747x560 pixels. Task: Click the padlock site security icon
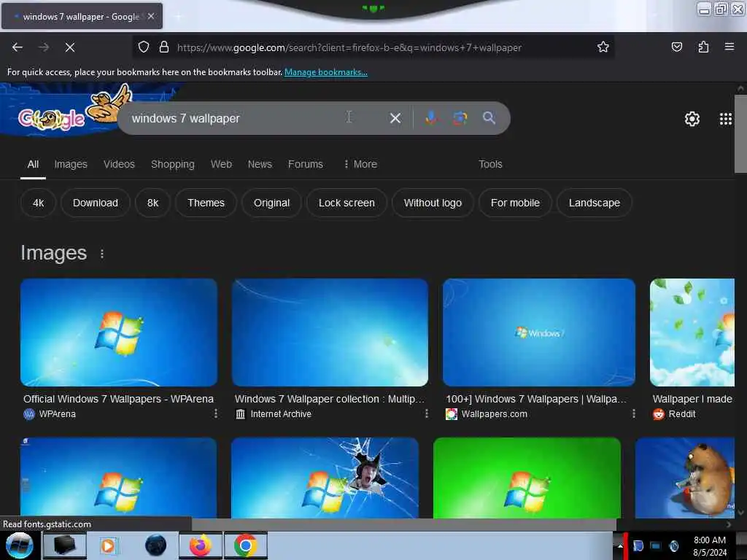(x=164, y=47)
